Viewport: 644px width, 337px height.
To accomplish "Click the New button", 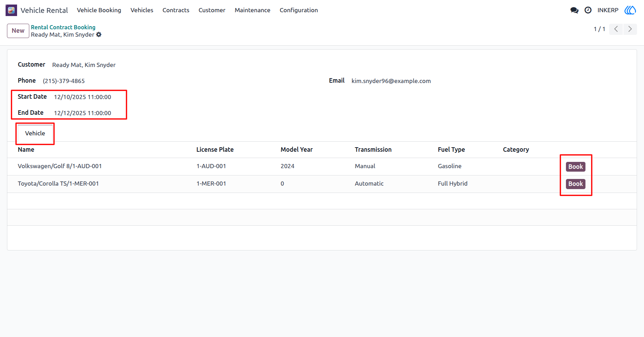I will [x=18, y=31].
